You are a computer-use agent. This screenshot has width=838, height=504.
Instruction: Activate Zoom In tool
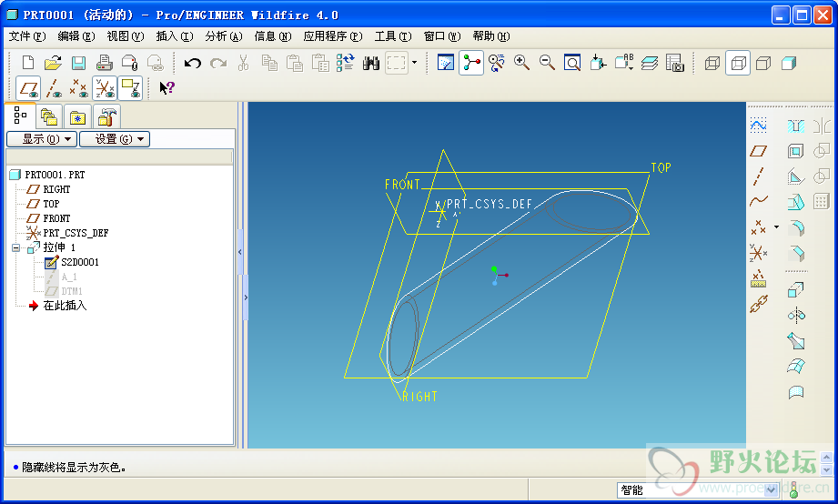click(x=521, y=63)
